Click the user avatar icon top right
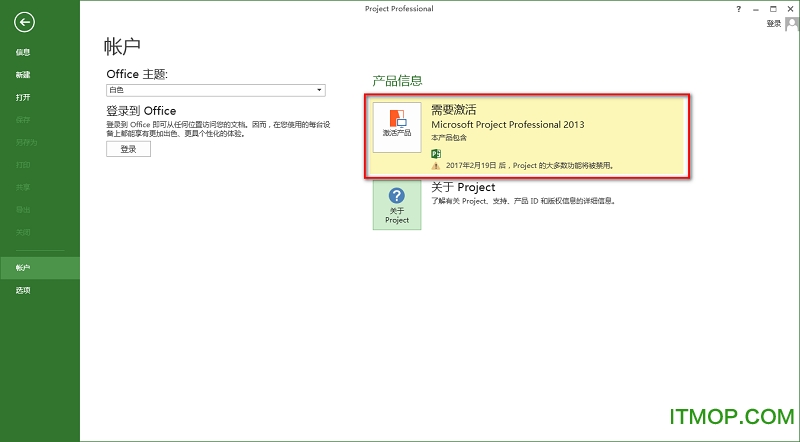Viewport: 800px width, 442px height. point(791,24)
